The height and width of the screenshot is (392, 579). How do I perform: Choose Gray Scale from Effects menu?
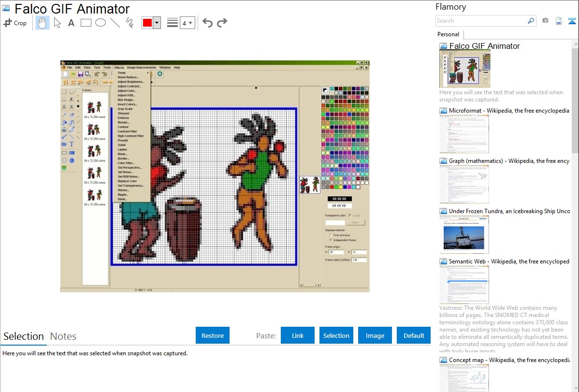(125, 109)
